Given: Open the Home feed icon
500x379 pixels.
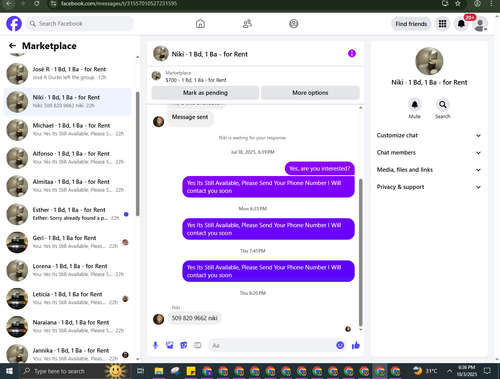Looking at the screenshot, I should tap(200, 24).
